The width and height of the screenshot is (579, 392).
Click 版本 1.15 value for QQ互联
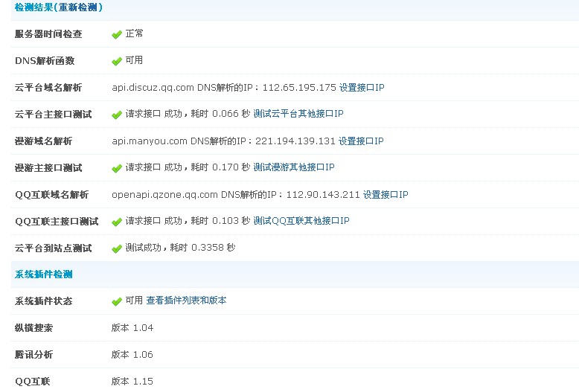(x=132, y=382)
